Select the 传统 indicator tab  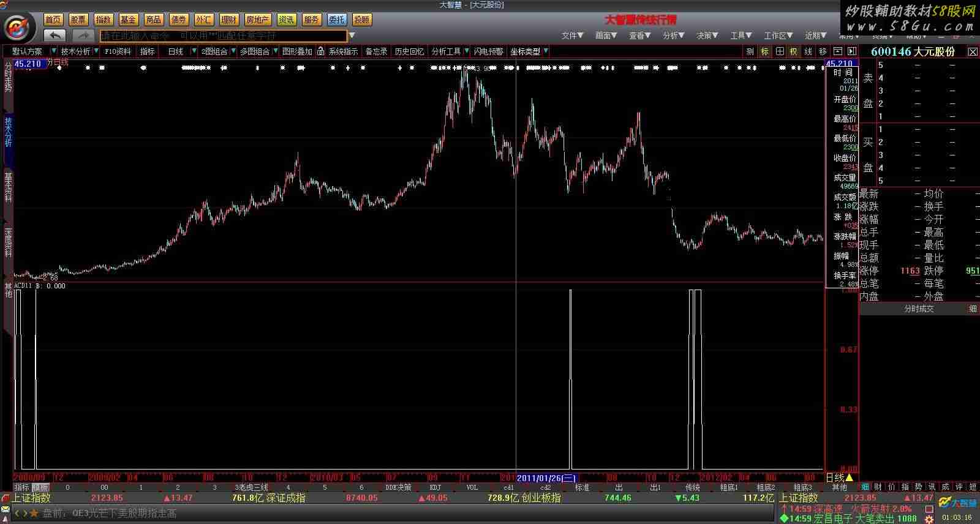(693, 488)
